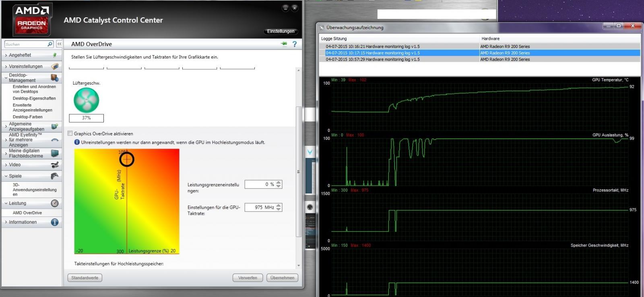Expand Allgemeine Anzeigeaufgaben section
This screenshot has height=297, width=644.
6,127
